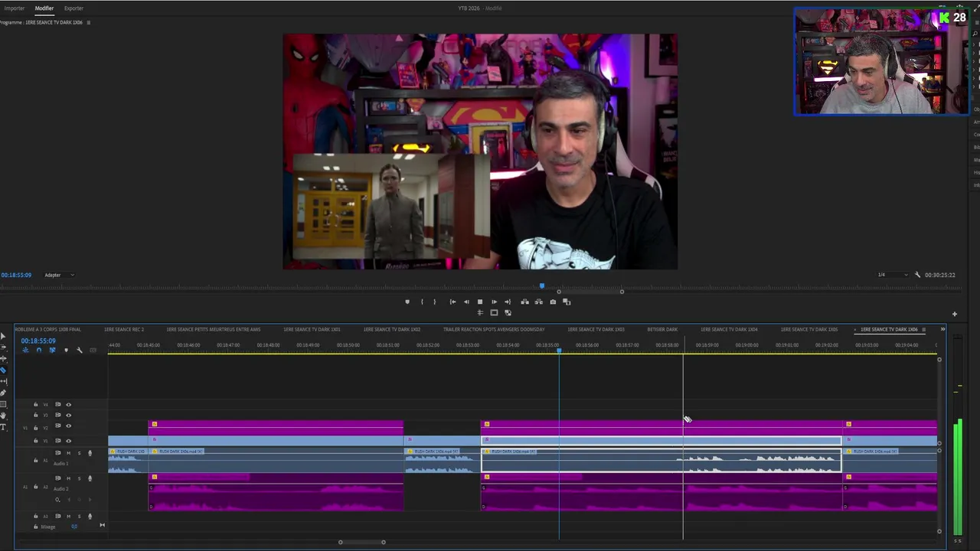Select the Rectangle tool
This screenshot has height=551, width=980.
(3, 404)
